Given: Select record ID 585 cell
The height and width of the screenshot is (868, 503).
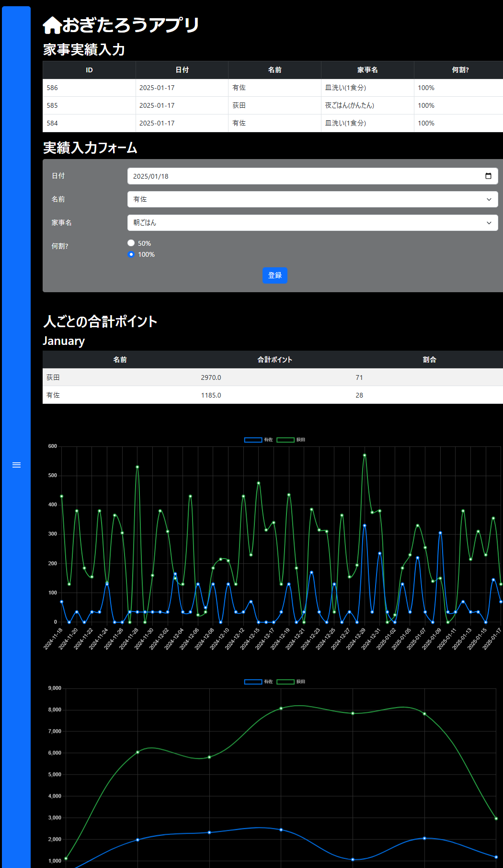Looking at the screenshot, I should click(89, 105).
